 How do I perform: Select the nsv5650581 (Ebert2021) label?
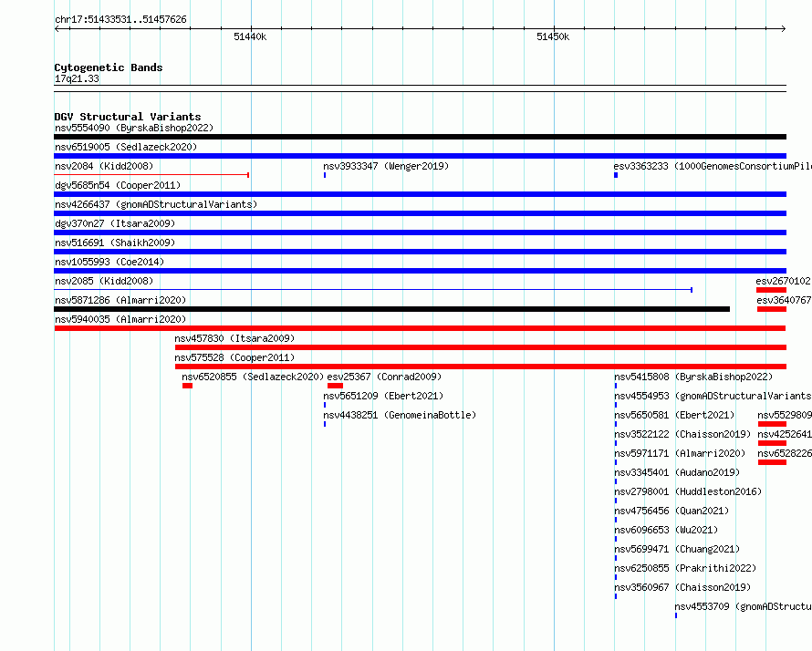tap(674, 415)
